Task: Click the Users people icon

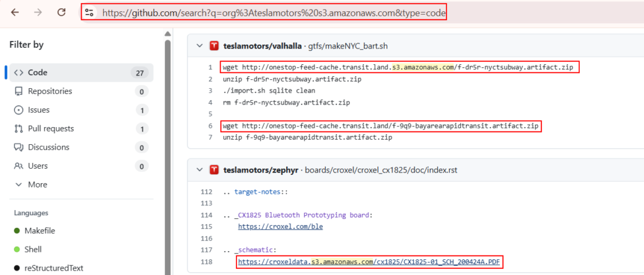Action: pyautogui.click(x=18, y=166)
